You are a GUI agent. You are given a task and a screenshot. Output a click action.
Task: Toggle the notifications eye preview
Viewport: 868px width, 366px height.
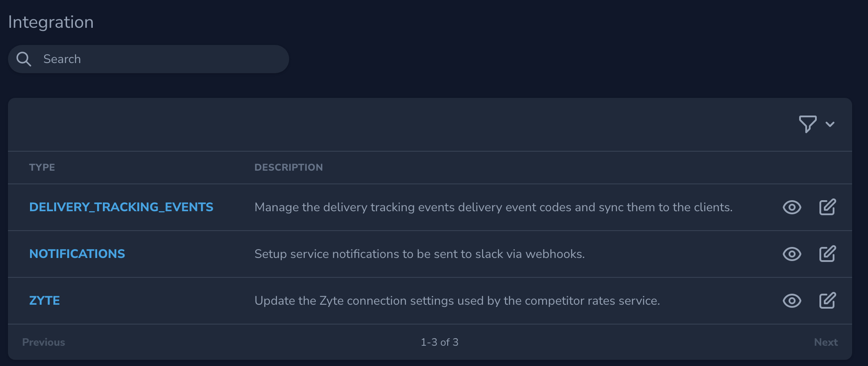(792, 254)
